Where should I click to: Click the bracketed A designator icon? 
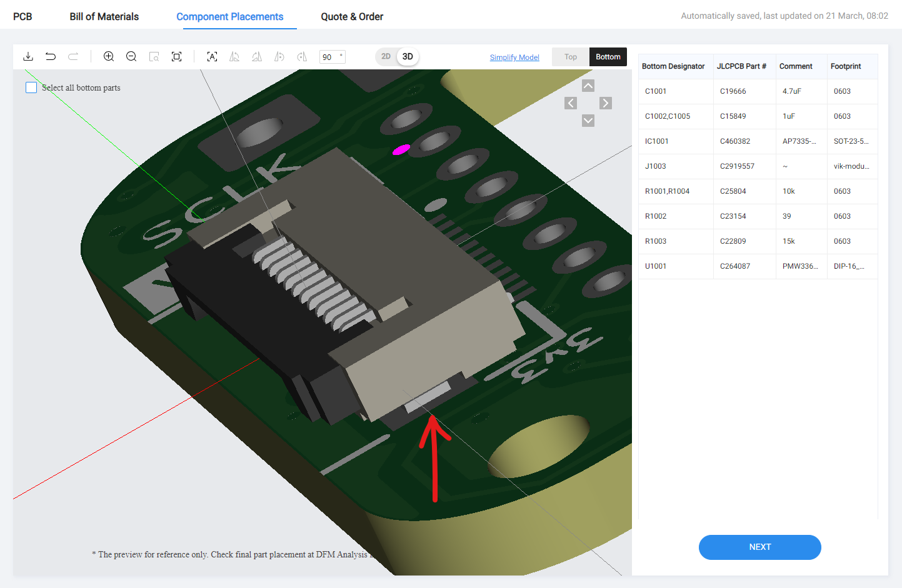213,57
